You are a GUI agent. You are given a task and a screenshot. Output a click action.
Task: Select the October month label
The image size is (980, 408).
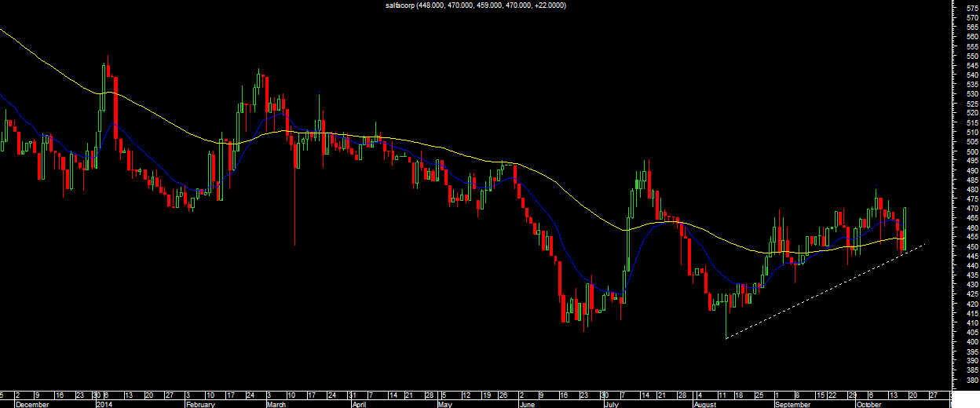(868, 404)
